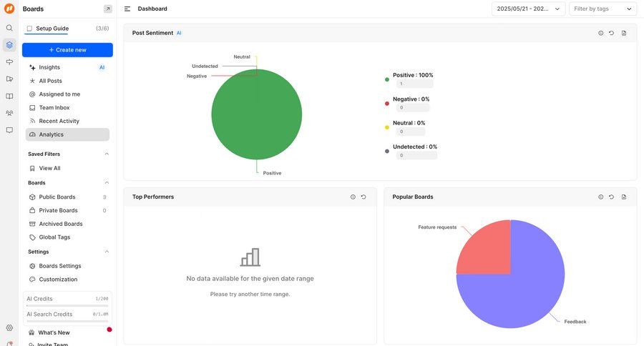The width and height of the screenshot is (644, 346).
Task: Click the red notification dot near What's New
Action: (109, 329)
